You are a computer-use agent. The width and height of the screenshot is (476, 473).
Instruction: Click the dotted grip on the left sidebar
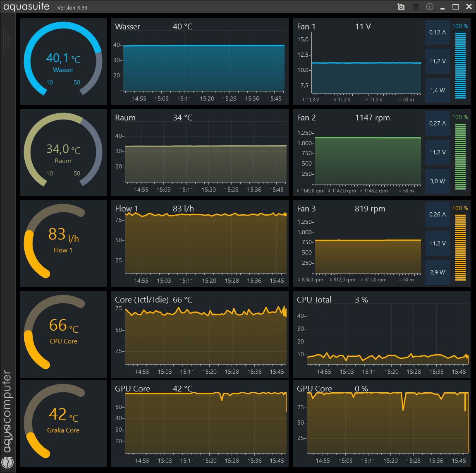[7, 40]
